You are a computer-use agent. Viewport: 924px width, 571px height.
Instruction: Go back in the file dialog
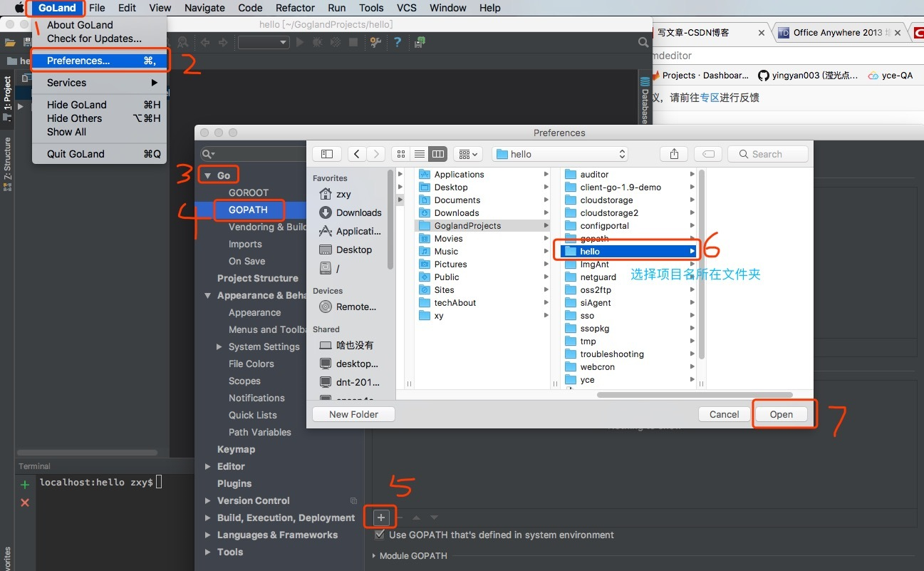358,154
